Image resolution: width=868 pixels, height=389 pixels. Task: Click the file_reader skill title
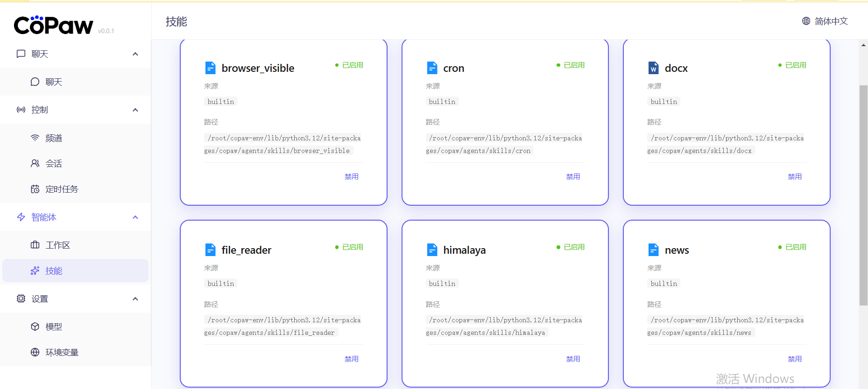(x=246, y=250)
